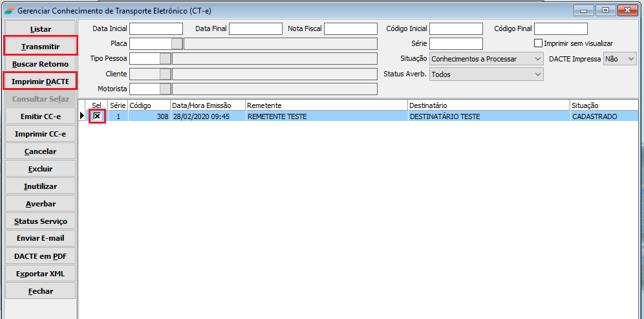Open Emitir CC-e action
The height and width of the screenshot is (319, 644).
40,116
